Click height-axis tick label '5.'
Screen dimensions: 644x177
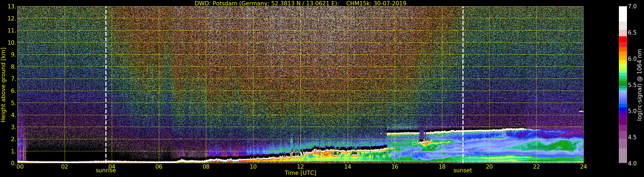pos(13,103)
